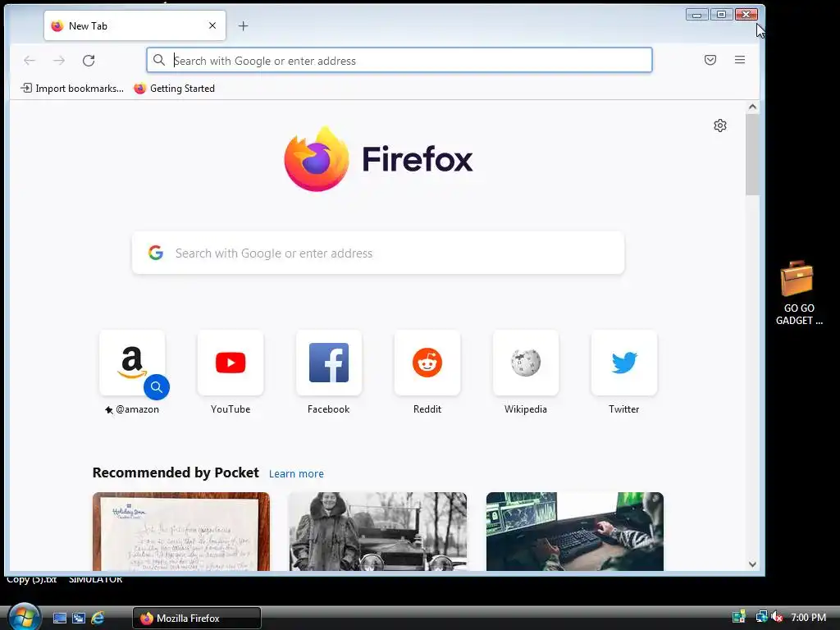Click the Mozilla Firefox taskbar button
This screenshot has width=840, height=630.
197,619
